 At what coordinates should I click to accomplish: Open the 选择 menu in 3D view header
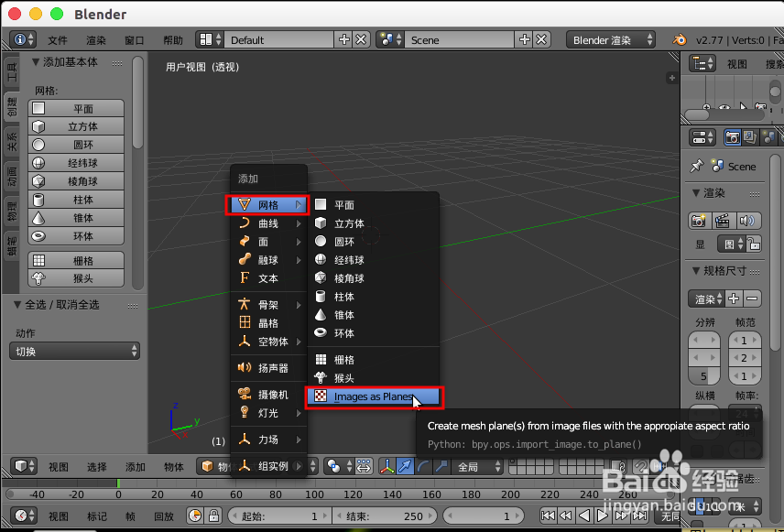(97, 467)
